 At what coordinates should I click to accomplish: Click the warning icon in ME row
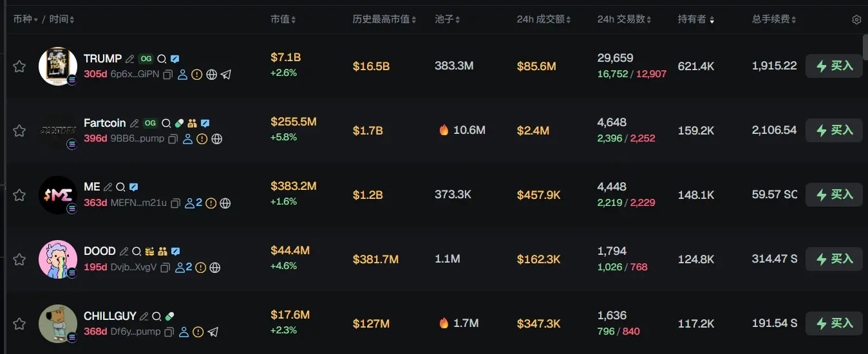pos(211,203)
